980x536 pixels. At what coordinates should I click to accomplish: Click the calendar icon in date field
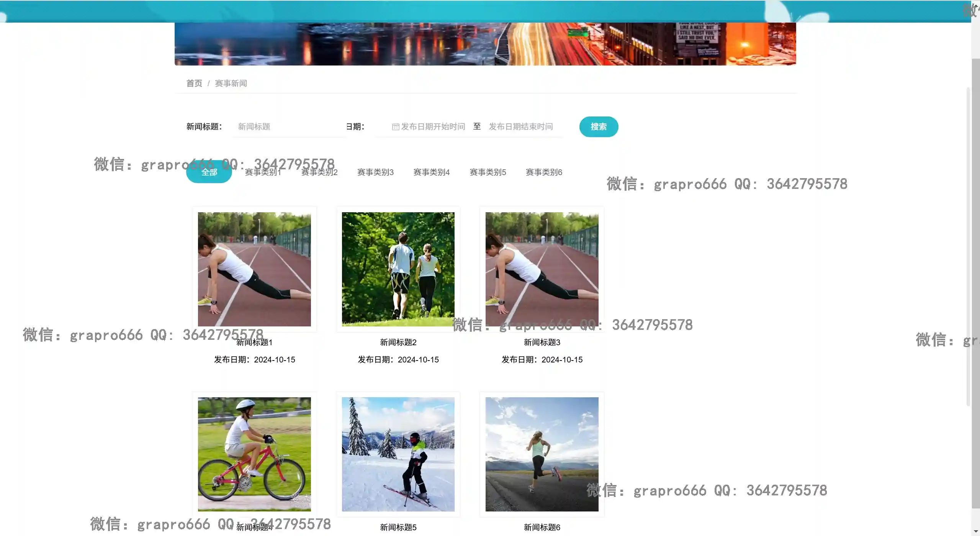tap(395, 127)
